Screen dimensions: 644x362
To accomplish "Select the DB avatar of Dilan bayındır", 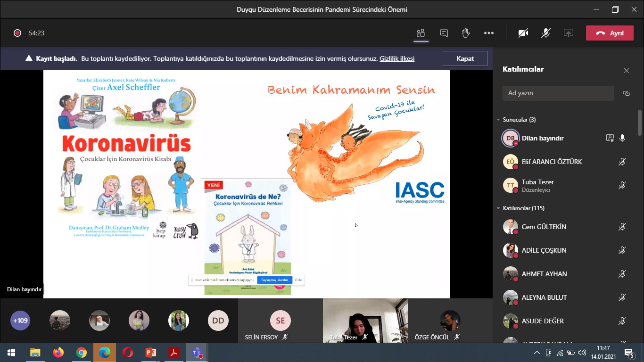I will click(510, 138).
